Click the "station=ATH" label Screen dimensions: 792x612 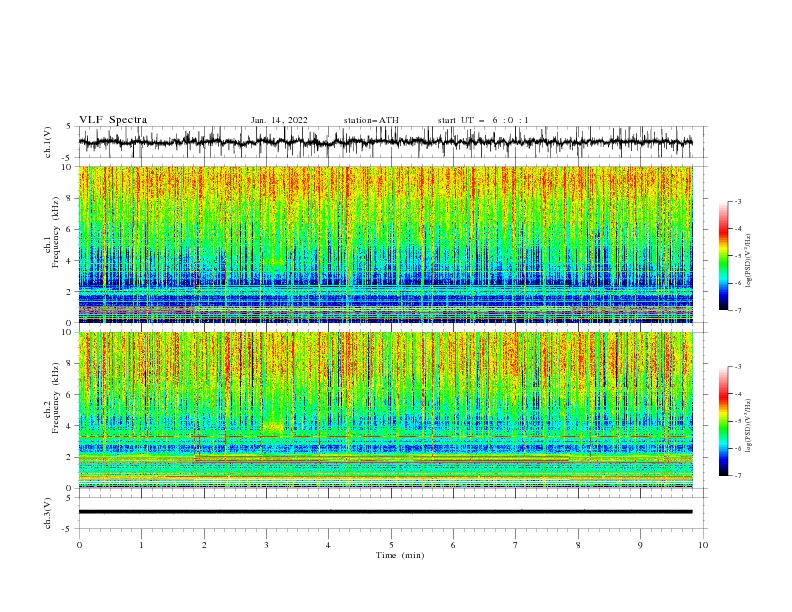pos(371,120)
